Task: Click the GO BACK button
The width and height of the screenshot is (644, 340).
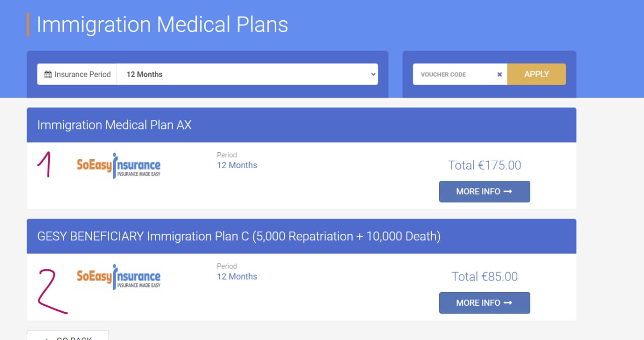Action: click(x=68, y=336)
